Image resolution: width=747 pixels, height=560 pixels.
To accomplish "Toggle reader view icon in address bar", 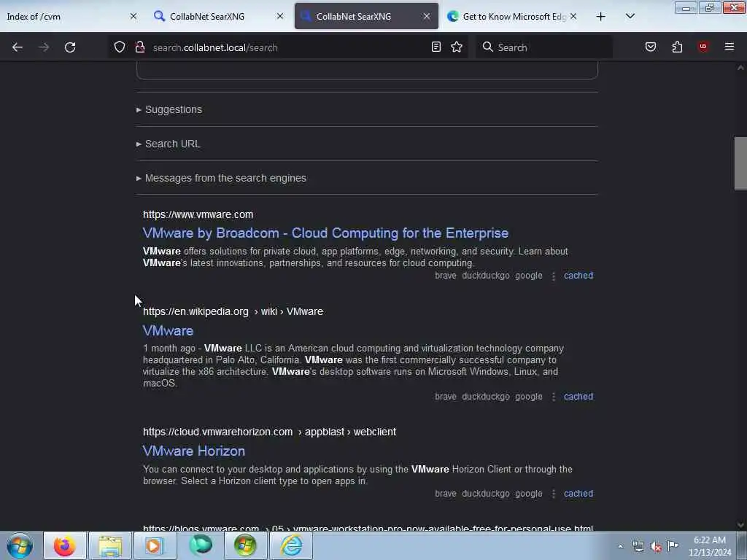I will click(436, 47).
